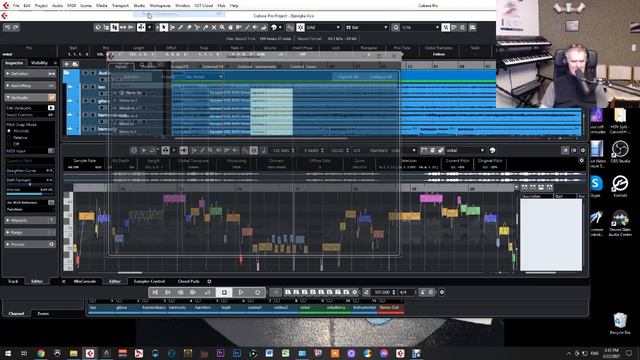Screen dimensions: 640x360
Task: Click the Add Track plus button
Action: pos(66,64)
